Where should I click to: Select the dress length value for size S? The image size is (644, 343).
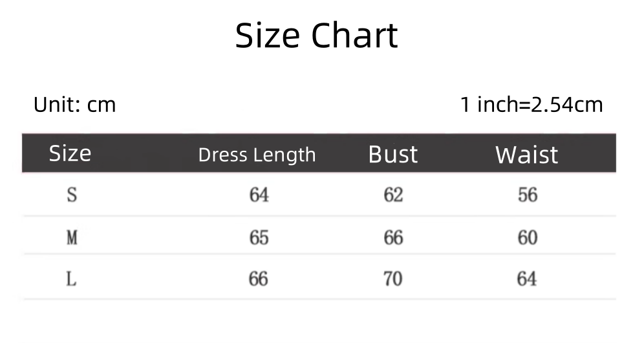click(259, 194)
